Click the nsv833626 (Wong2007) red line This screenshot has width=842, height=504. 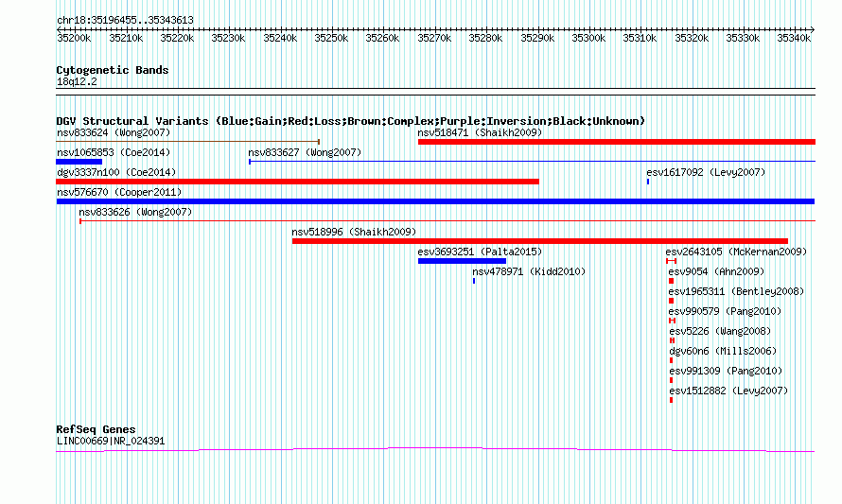(447, 221)
